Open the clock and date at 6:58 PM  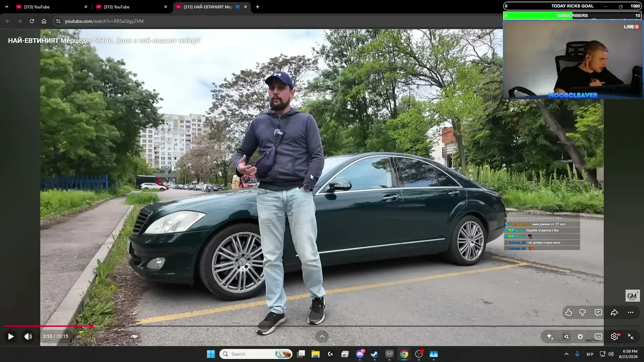tap(629, 354)
